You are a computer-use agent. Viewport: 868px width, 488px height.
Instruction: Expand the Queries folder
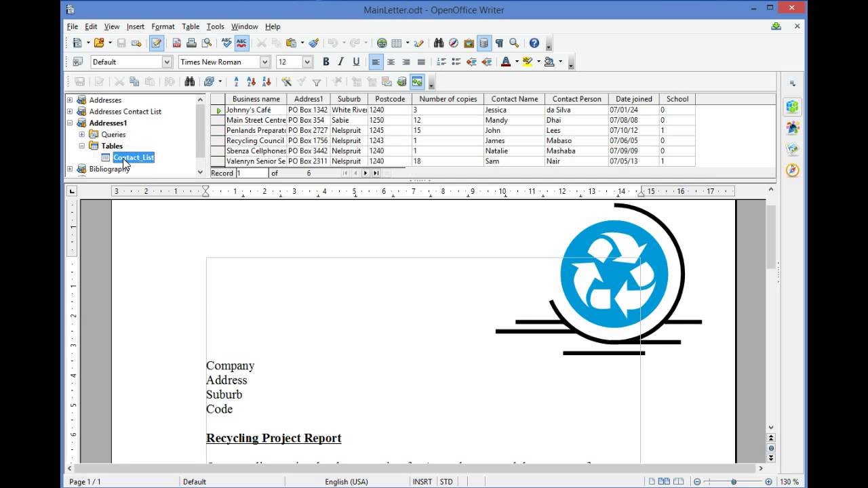[82, 134]
